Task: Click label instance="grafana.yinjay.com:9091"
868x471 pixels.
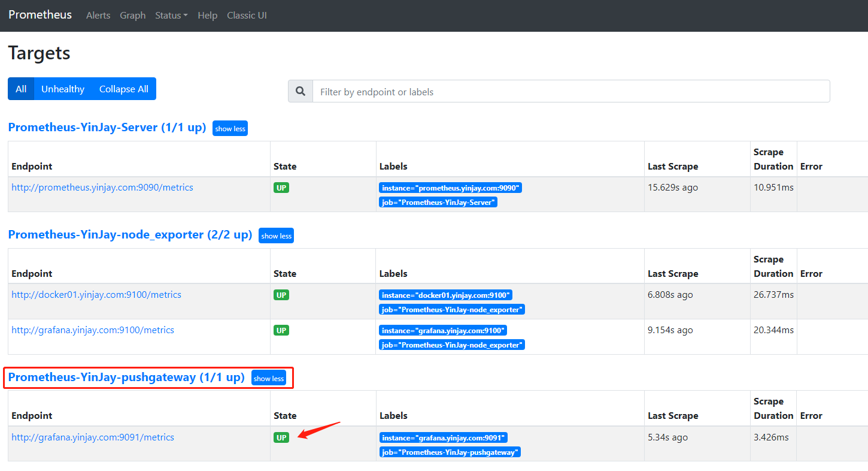Action: (x=443, y=437)
